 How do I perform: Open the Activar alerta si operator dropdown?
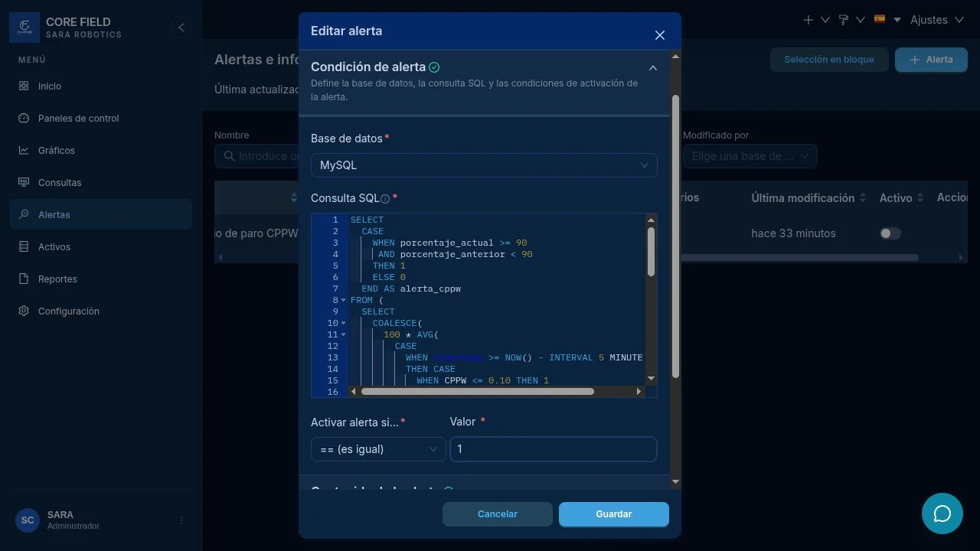[378, 449]
